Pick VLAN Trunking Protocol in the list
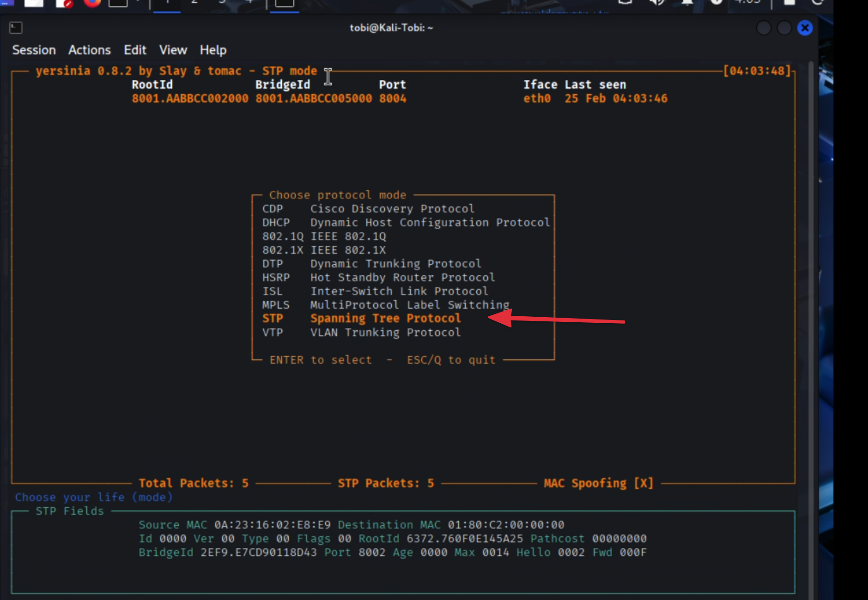 point(385,333)
